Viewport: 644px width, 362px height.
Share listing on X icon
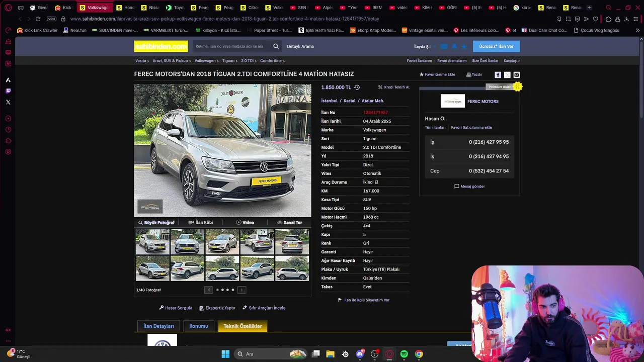click(x=507, y=75)
